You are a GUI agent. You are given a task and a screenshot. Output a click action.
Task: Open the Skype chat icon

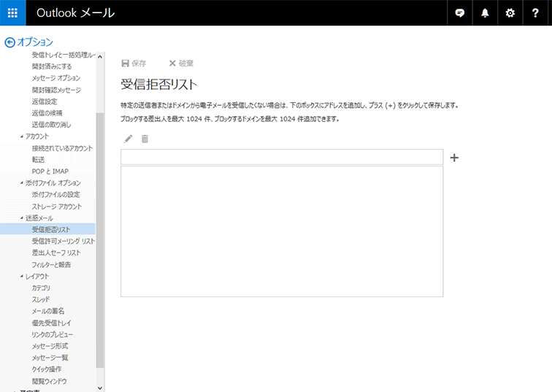click(459, 13)
